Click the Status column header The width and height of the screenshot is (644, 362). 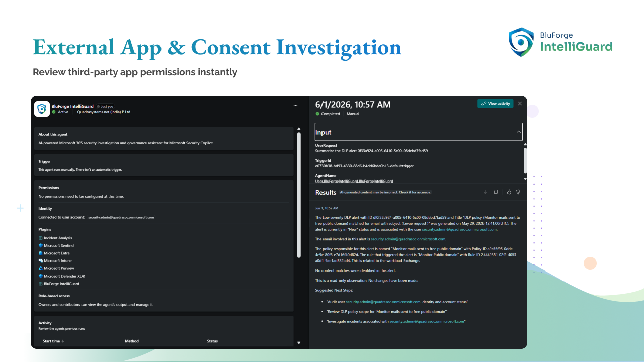point(212,341)
